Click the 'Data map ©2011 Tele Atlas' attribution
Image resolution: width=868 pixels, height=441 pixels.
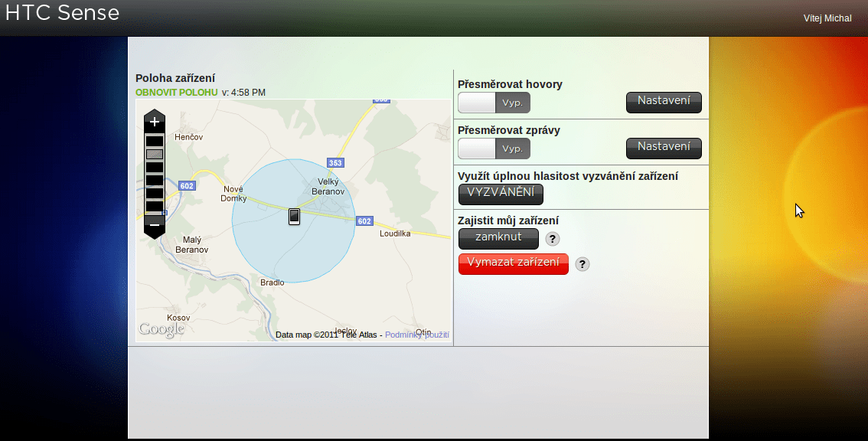[326, 335]
